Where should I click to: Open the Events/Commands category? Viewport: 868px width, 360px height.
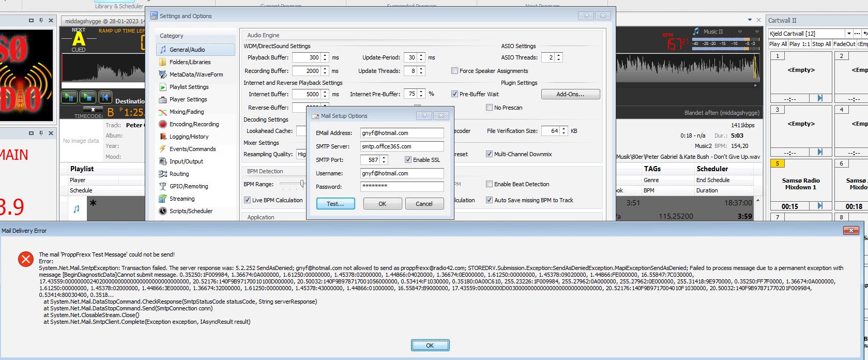(x=192, y=149)
